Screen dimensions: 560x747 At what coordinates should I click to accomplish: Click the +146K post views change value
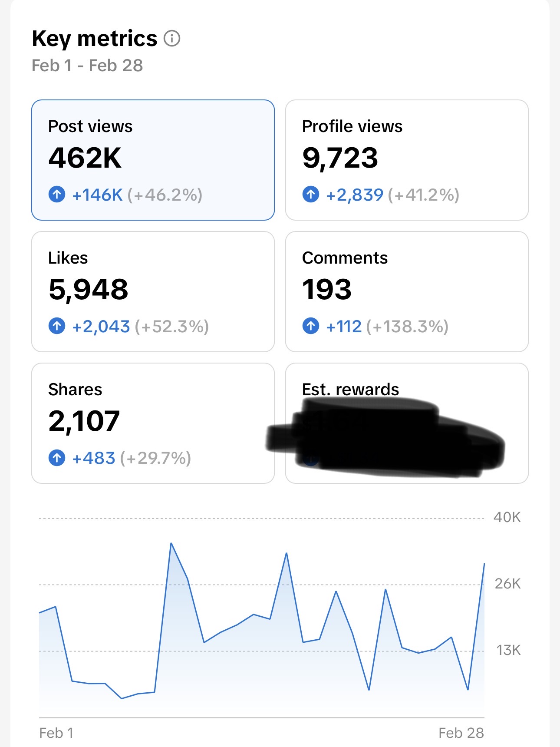pyautogui.click(x=98, y=195)
